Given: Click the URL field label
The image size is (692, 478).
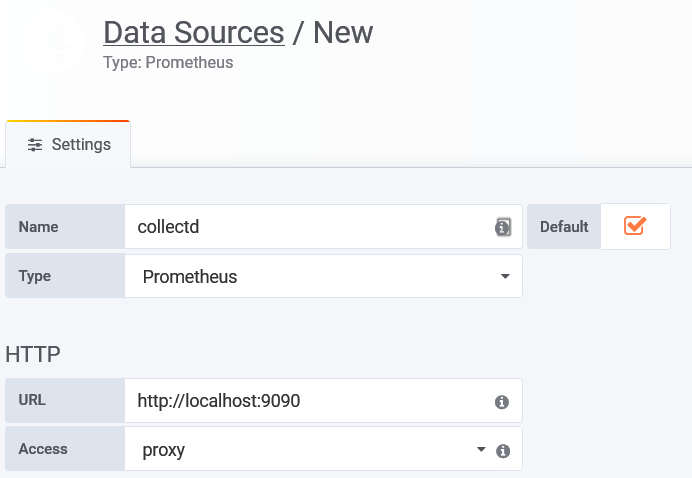Looking at the screenshot, I should pyautogui.click(x=31, y=400).
